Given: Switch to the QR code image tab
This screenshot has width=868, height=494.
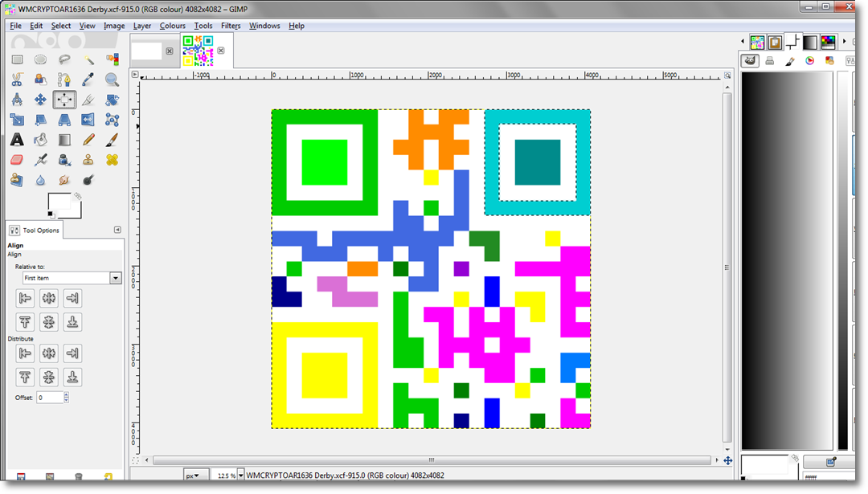Looking at the screenshot, I should click(x=199, y=51).
